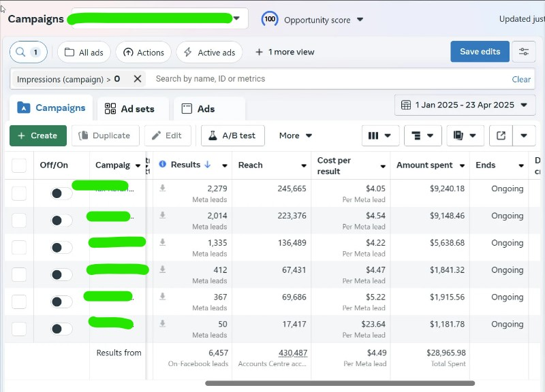Clear the Impressions campaign filter

(x=138, y=79)
